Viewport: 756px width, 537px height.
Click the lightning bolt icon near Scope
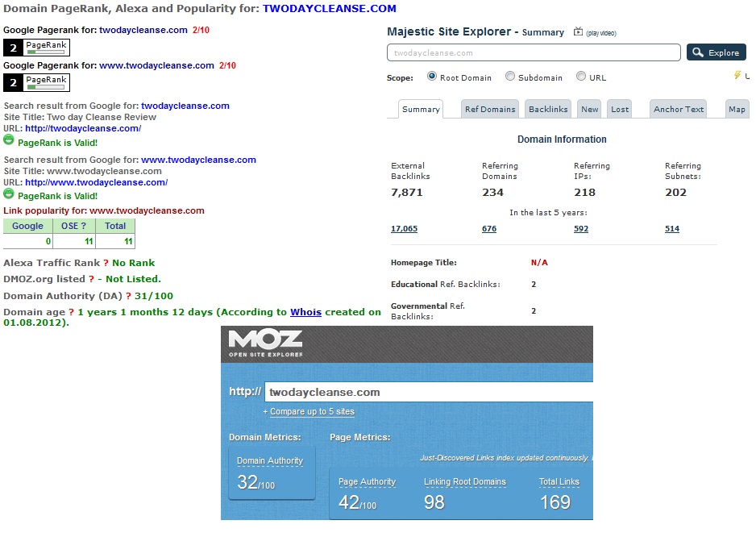[x=737, y=75]
